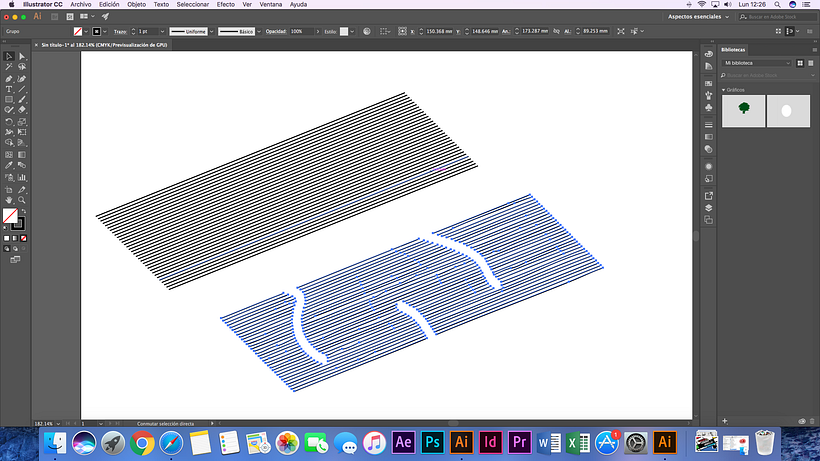Switch to the Bibliotecas panel tab
820x461 pixels.
point(733,50)
